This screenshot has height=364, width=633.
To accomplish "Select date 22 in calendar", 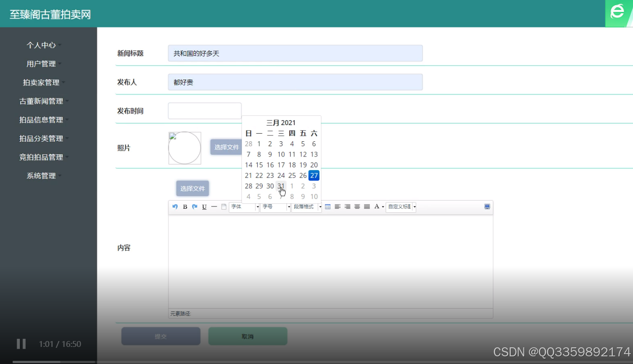I will click(259, 175).
